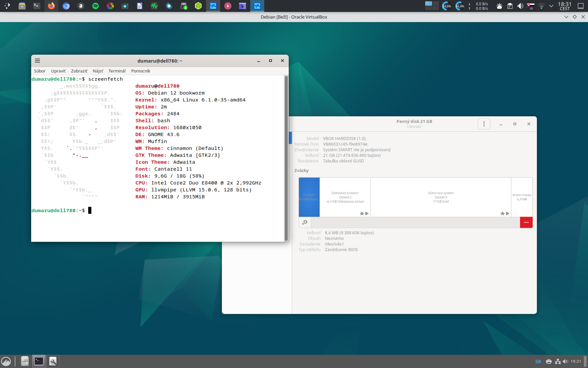Open the round 'a' app icon in top panel
Image resolution: width=588 pixels, height=368 pixels.
[x=81, y=6]
